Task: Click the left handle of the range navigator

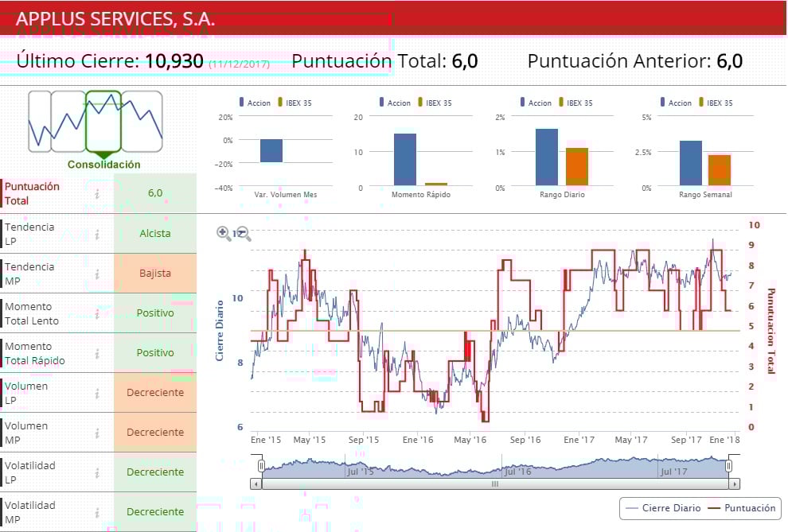Action: [x=261, y=466]
